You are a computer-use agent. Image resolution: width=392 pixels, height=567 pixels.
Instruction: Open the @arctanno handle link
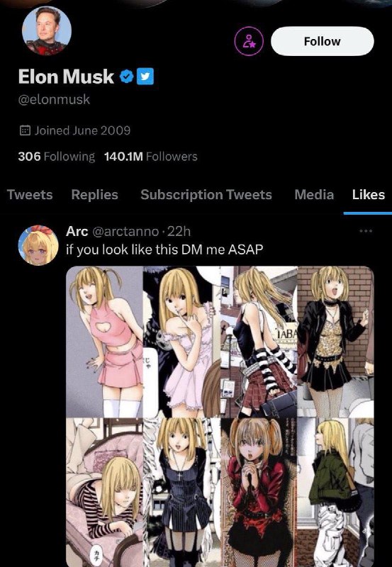[x=126, y=232]
